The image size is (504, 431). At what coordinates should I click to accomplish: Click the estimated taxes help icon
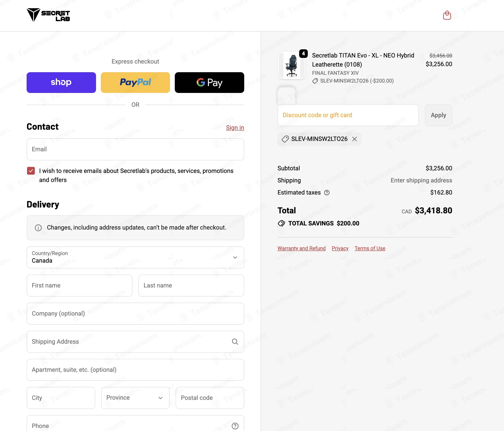tap(327, 193)
